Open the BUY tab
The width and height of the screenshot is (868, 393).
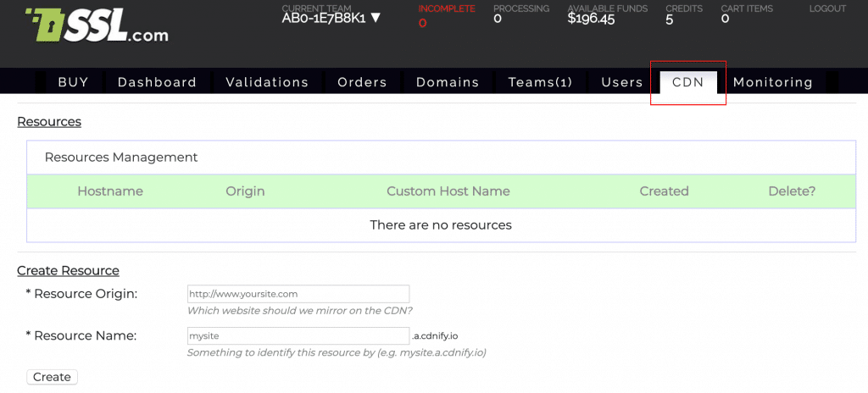[73, 82]
